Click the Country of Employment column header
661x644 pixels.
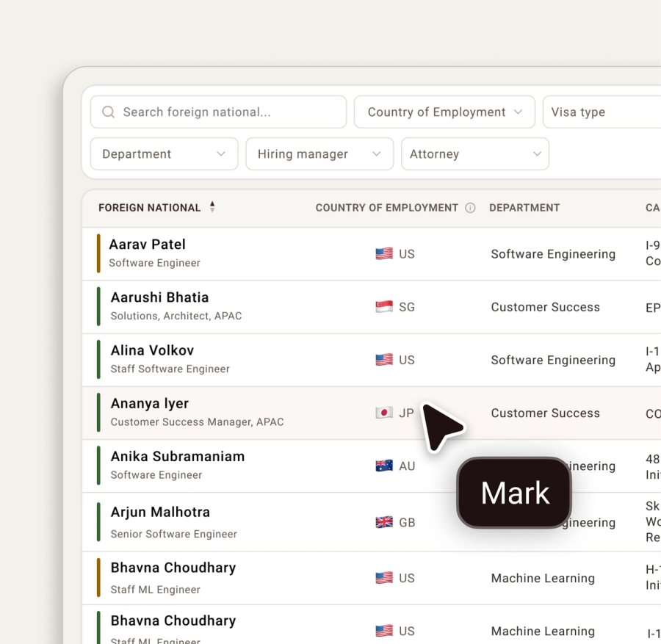click(386, 208)
